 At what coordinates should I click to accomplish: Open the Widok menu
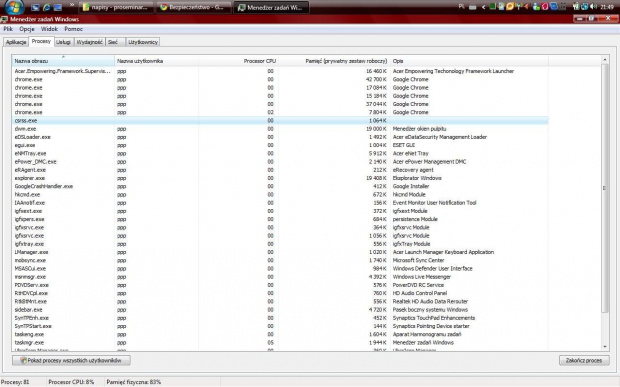pos(49,29)
